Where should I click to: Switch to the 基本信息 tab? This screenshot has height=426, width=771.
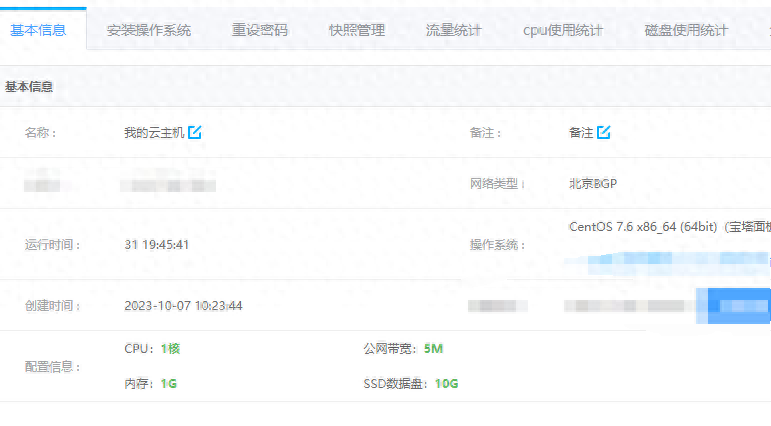[x=38, y=30]
